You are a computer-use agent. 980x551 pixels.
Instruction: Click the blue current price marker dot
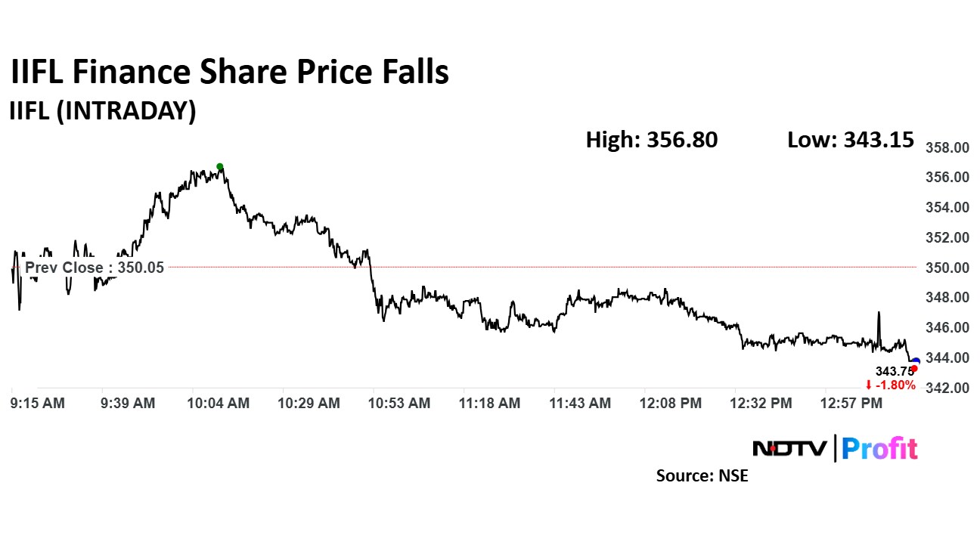pyautogui.click(x=916, y=362)
